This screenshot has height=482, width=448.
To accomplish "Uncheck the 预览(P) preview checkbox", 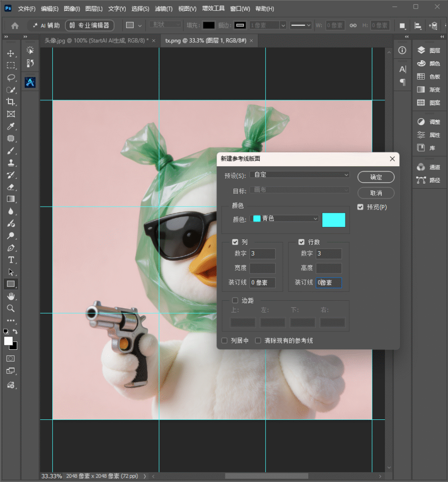I will [360, 207].
